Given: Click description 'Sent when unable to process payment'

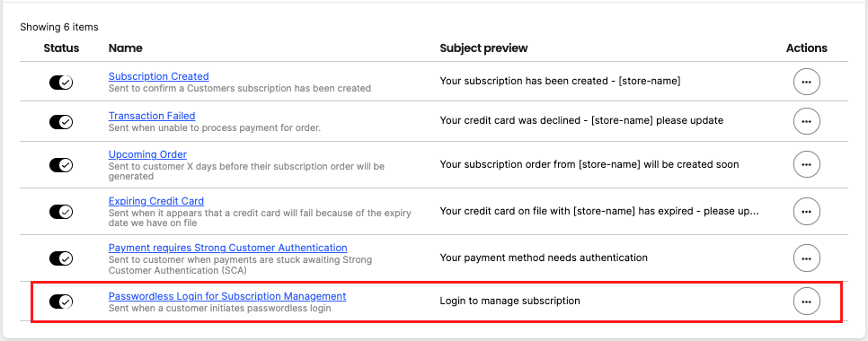Looking at the screenshot, I should [215, 127].
